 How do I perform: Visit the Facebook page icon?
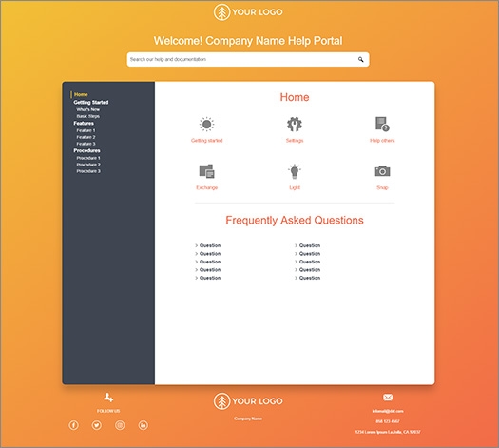(73, 425)
